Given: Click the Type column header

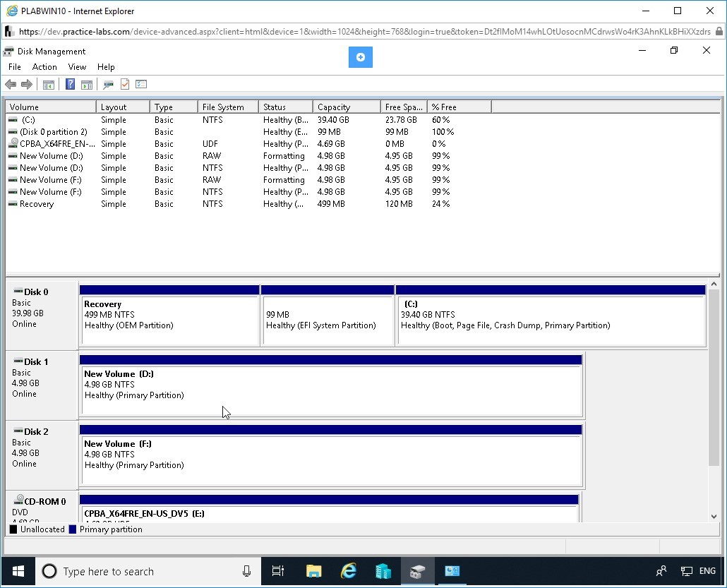Looking at the screenshot, I should tap(174, 107).
